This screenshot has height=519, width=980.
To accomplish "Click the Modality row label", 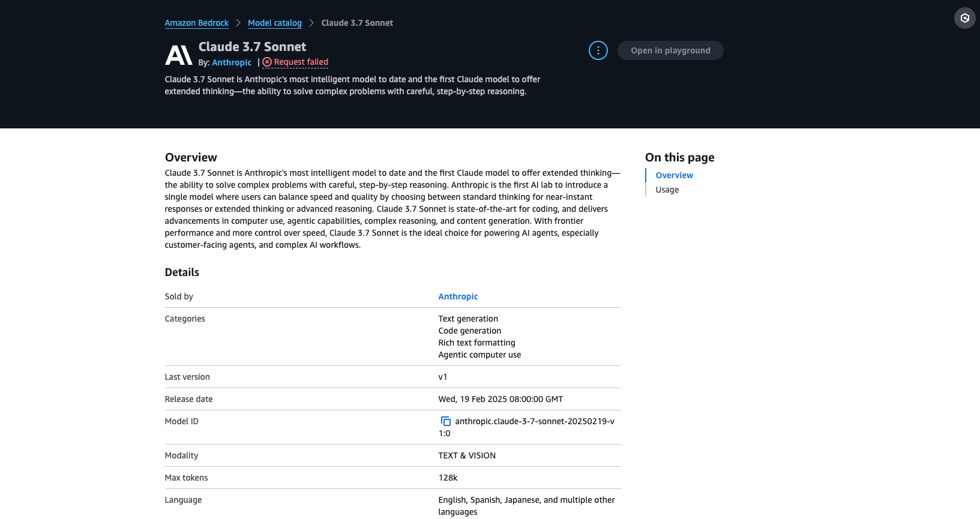I will point(181,455).
